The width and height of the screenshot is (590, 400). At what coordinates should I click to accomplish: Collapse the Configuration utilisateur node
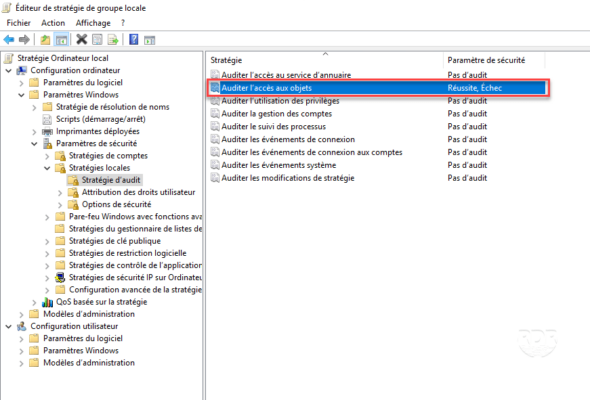click(9, 327)
